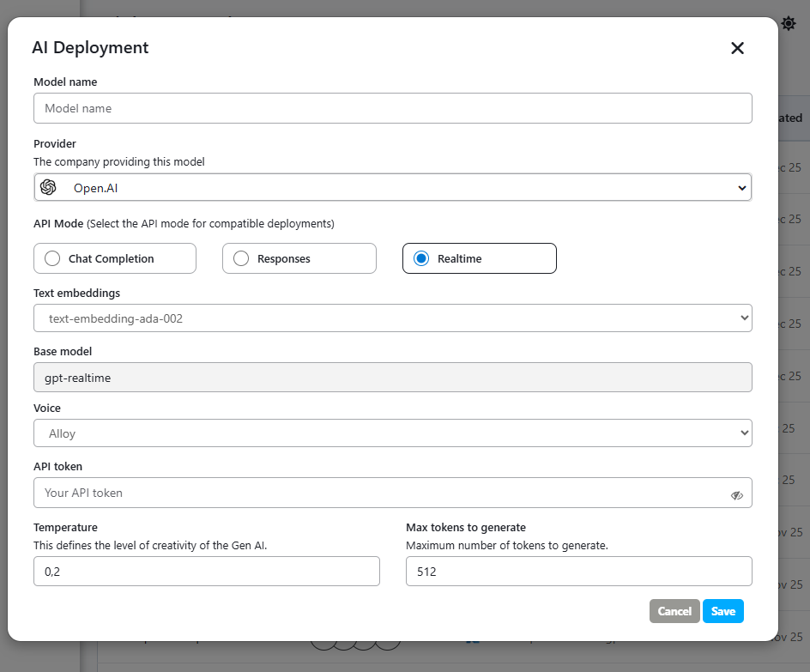Click the OpenAI logo in Provider field
This screenshot has width=810, height=672.
tap(48, 187)
